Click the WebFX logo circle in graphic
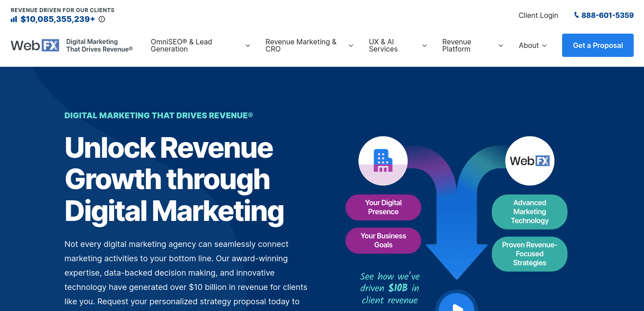Image resolution: width=644 pixels, height=311 pixels. (529, 161)
